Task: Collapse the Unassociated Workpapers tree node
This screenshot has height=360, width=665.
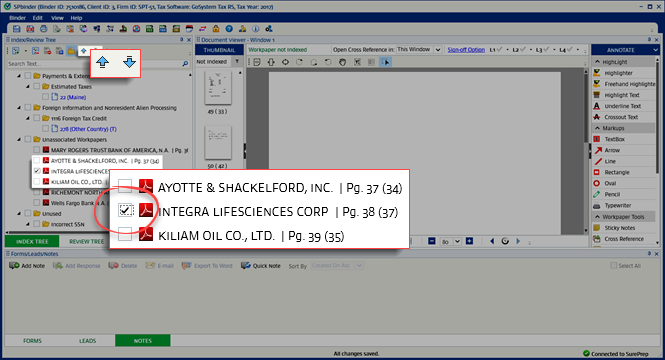Action: click(x=19, y=140)
